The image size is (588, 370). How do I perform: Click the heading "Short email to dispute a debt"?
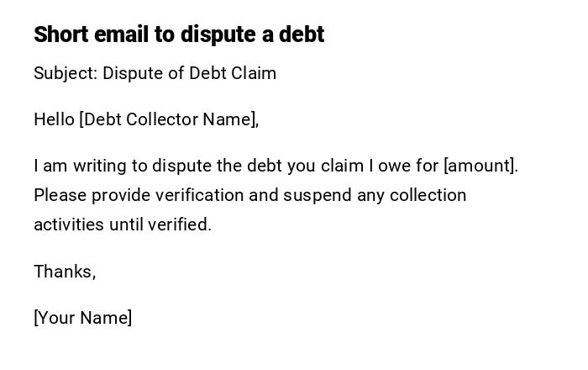coord(179,34)
